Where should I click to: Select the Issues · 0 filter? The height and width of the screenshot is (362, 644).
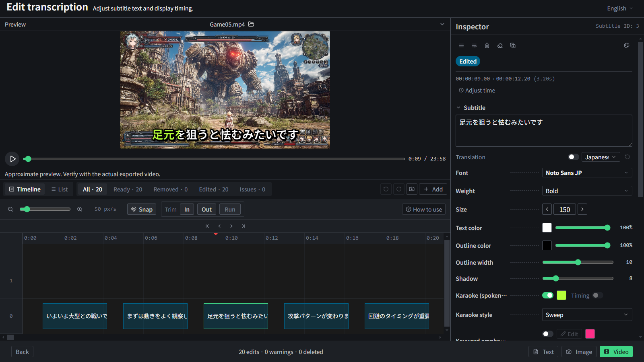click(x=252, y=189)
